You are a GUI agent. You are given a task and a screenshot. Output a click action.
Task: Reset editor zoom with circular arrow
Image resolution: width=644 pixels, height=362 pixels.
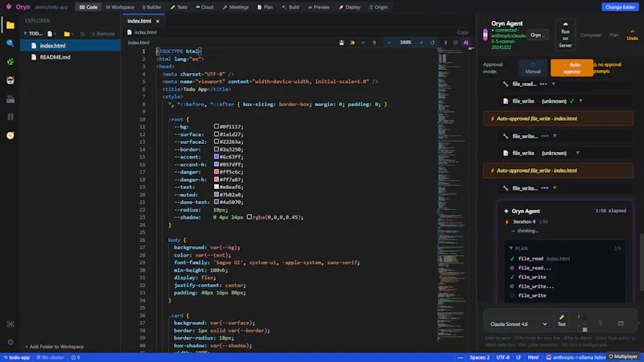[x=432, y=43]
